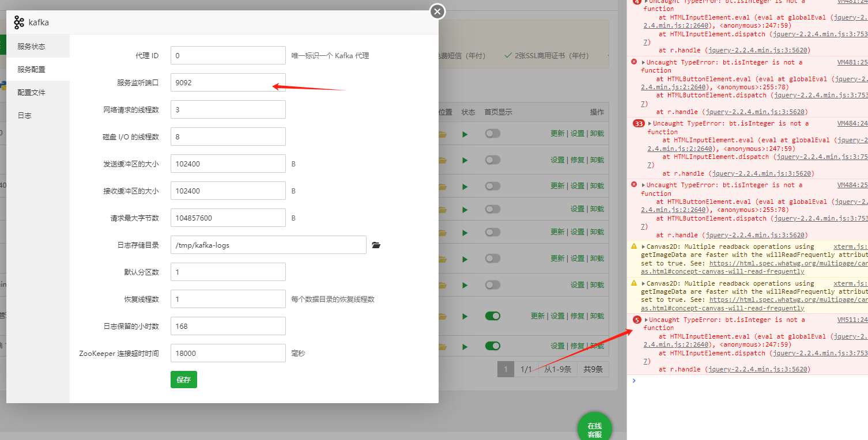Image resolution: width=868 pixels, height=440 pixels.
Task: Click the blue console prompt chevron
Action: [634, 381]
